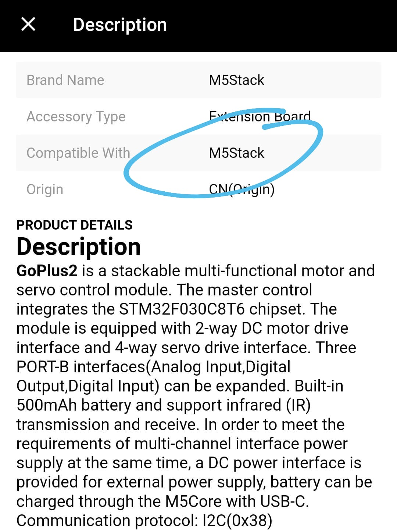Tap the M5Stack value beside Brand Name
The image size is (397, 532).
coord(236,80)
